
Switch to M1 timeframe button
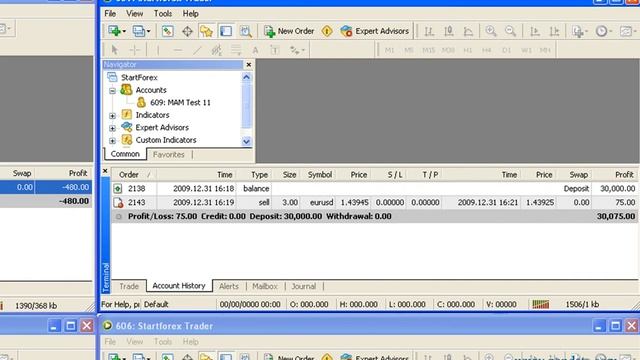pyautogui.click(x=389, y=50)
